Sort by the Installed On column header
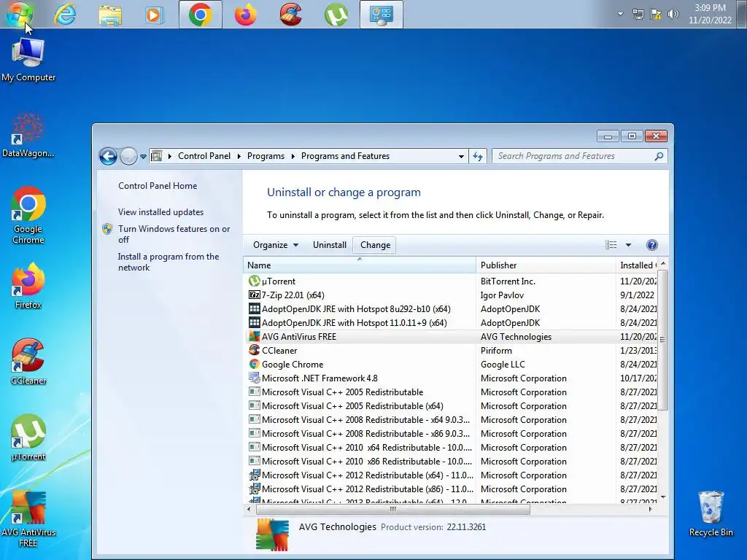The height and width of the screenshot is (560, 747). [636, 265]
